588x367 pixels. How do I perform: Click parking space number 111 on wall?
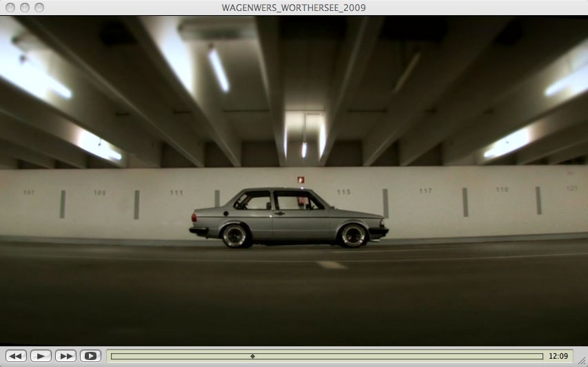click(x=176, y=192)
